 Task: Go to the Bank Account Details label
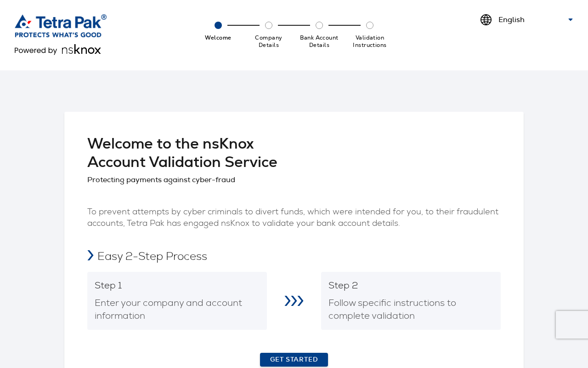pos(319,41)
